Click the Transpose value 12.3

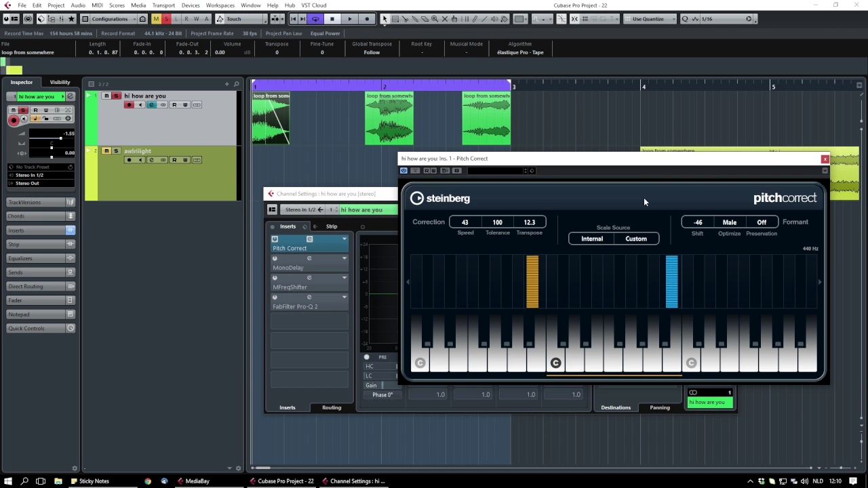point(530,222)
